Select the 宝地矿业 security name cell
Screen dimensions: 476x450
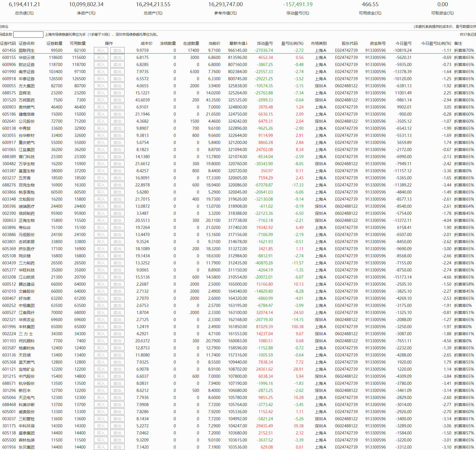27,369
